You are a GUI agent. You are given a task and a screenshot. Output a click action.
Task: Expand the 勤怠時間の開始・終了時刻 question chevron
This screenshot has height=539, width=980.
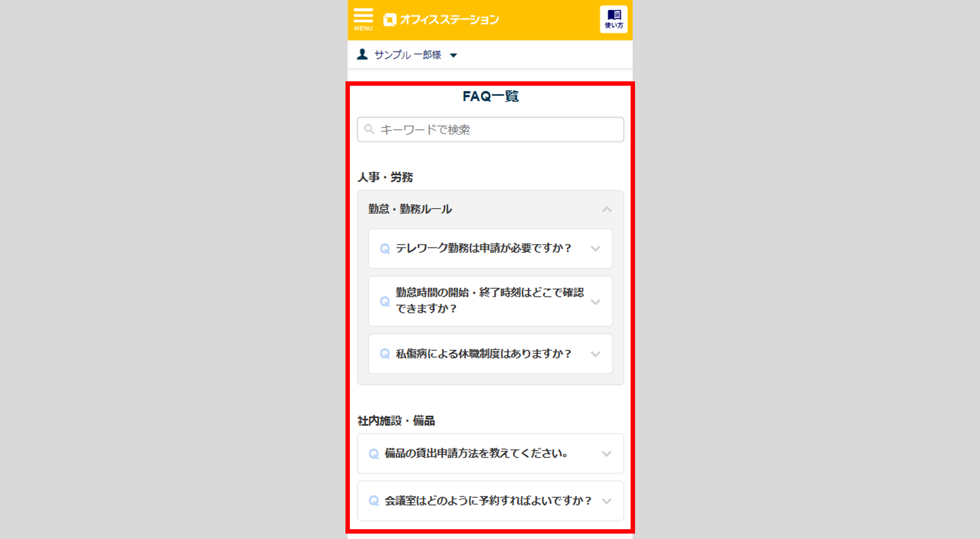(x=595, y=302)
